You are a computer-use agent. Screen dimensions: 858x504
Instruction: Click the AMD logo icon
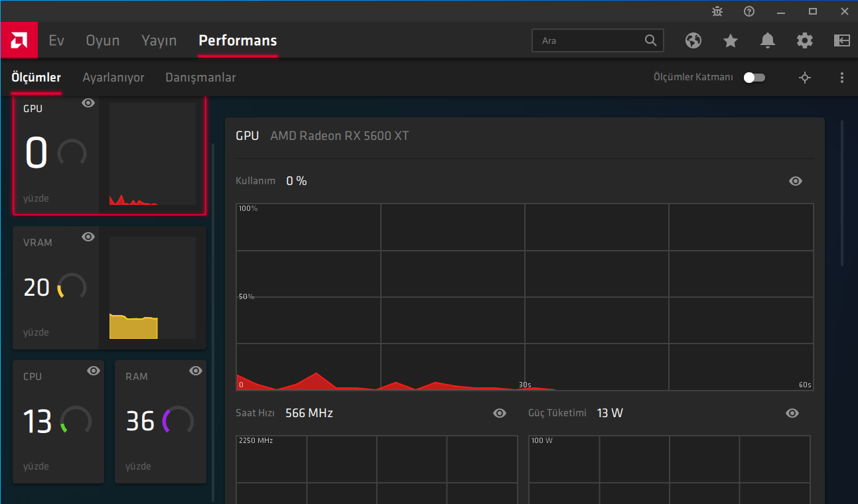[x=19, y=40]
